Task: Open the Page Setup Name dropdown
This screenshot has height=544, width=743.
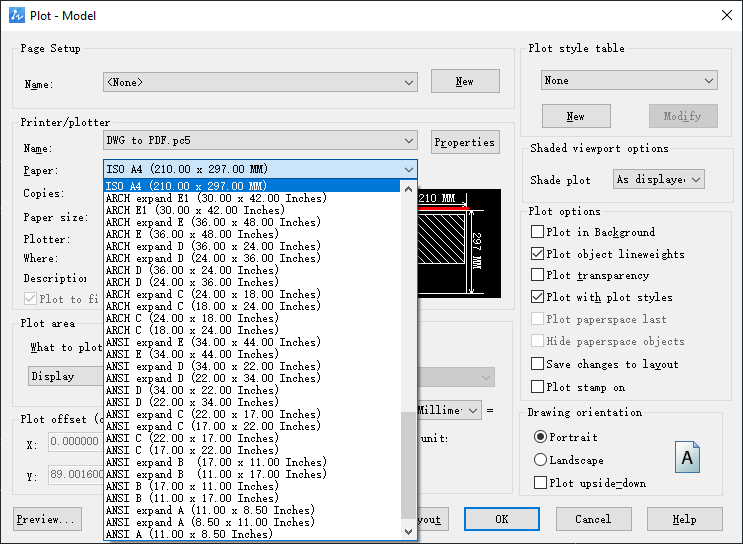Action: click(x=260, y=82)
